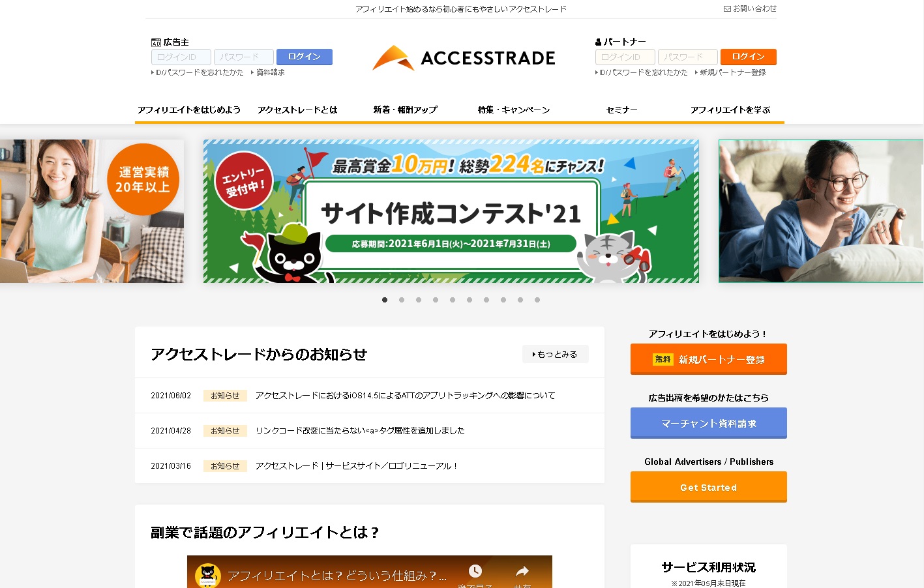This screenshot has width=924, height=588.
Task: Select the first carousel dot
Action: click(x=385, y=300)
